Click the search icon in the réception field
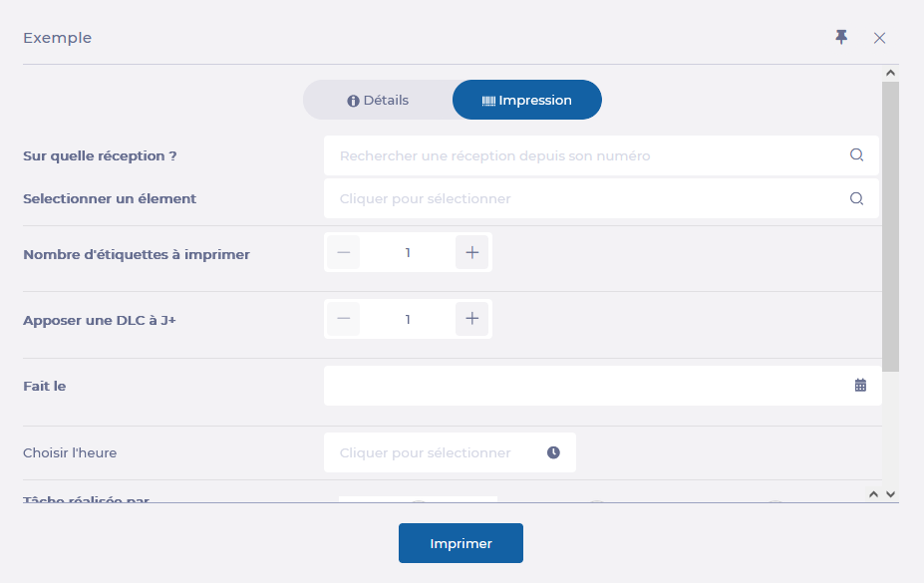 856,155
